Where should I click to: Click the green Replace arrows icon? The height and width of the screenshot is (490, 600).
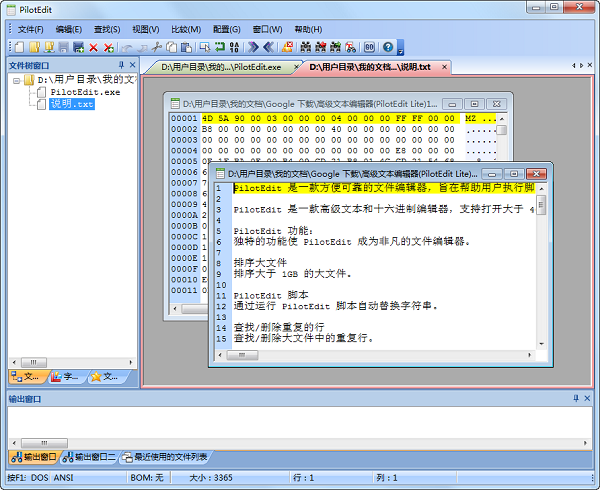221,47
